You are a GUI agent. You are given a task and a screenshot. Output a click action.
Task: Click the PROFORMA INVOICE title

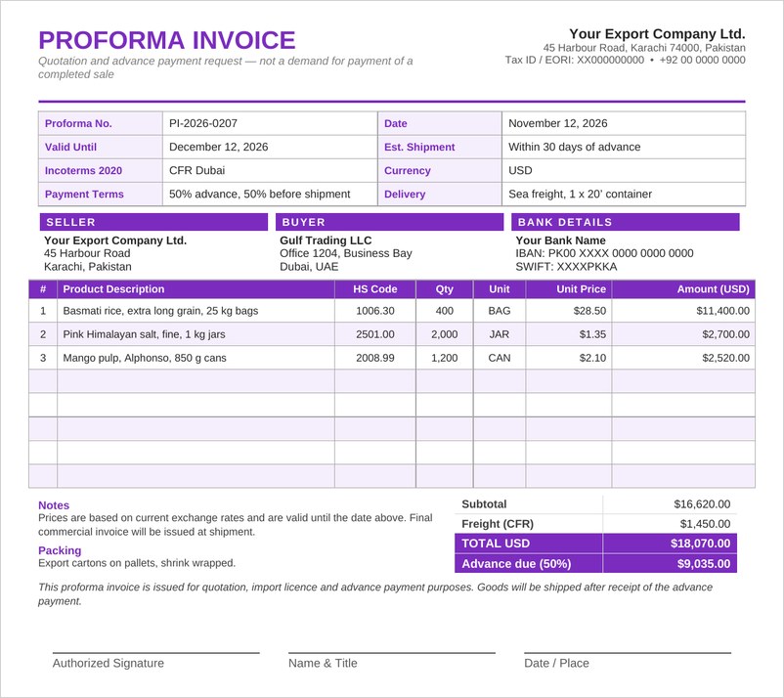click(167, 40)
